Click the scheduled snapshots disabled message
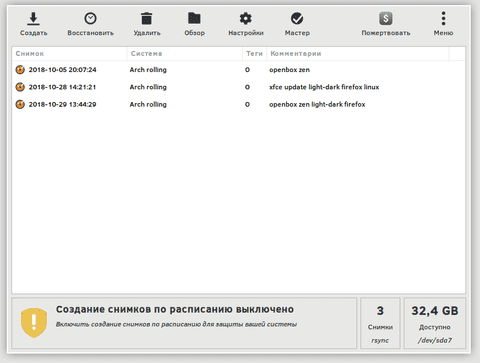Viewport: 480px width, 363px height. [175, 310]
